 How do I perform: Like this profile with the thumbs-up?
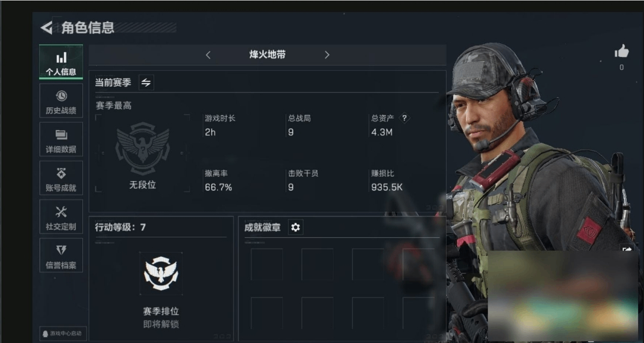(x=621, y=52)
